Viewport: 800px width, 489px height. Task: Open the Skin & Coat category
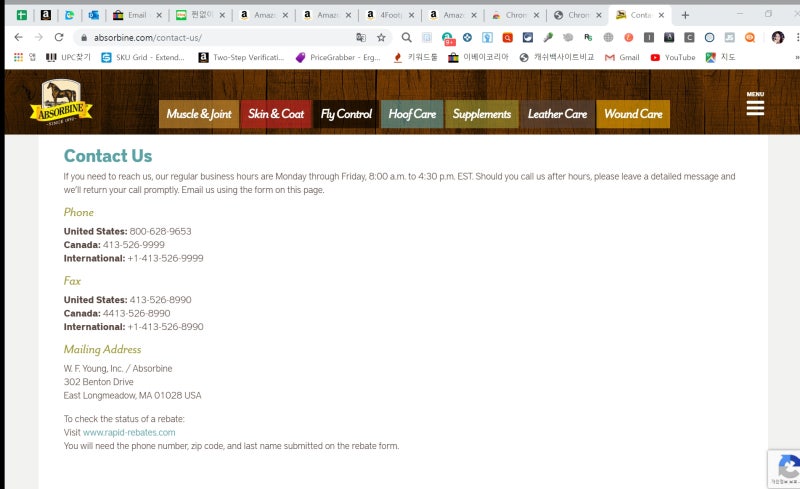(x=276, y=114)
